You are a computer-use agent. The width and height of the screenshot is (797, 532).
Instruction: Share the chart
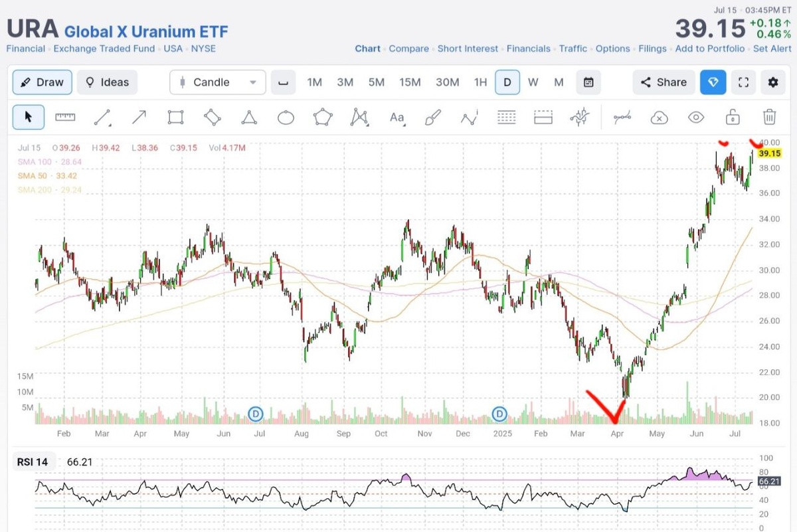[x=664, y=82]
